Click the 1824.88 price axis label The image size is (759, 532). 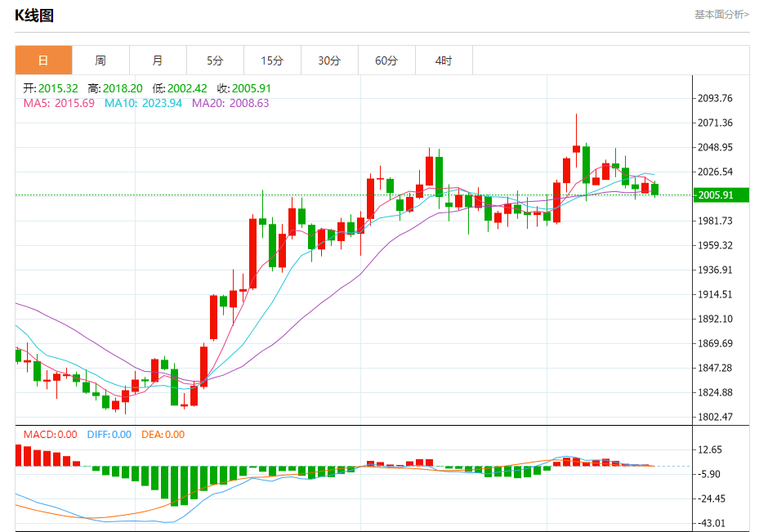coord(715,392)
